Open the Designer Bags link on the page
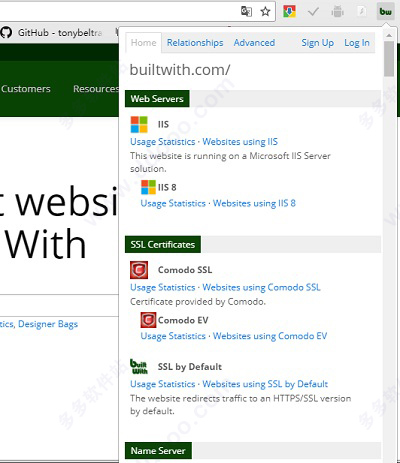400x463 pixels. (48, 324)
